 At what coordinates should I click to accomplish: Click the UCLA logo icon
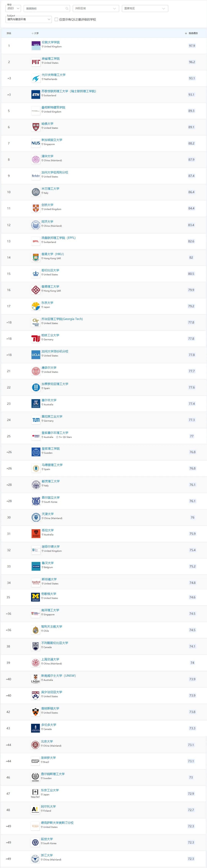pyautogui.click(x=36, y=355)
